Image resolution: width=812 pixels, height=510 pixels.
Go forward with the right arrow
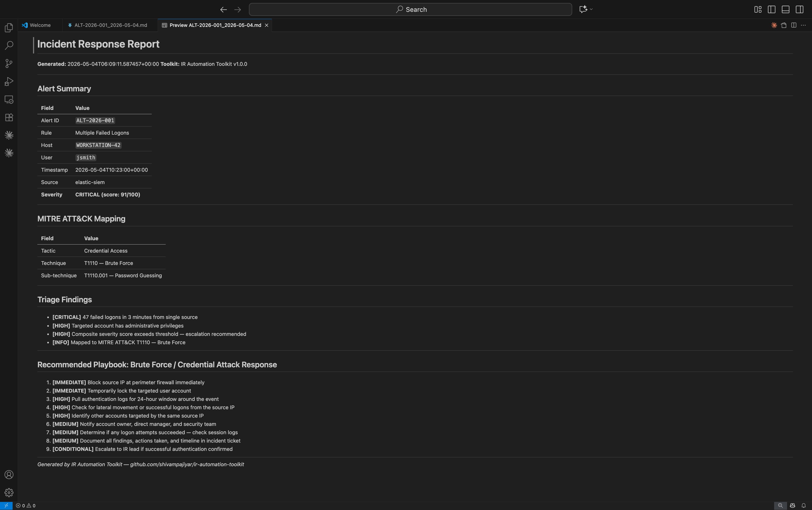pyautogui.click(x=237, y=9)
